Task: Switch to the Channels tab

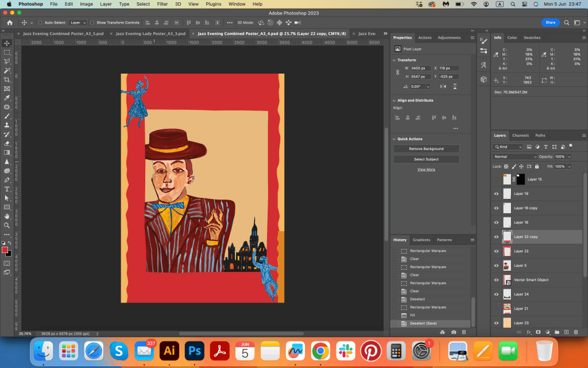Action: click(x=520, y=136)
